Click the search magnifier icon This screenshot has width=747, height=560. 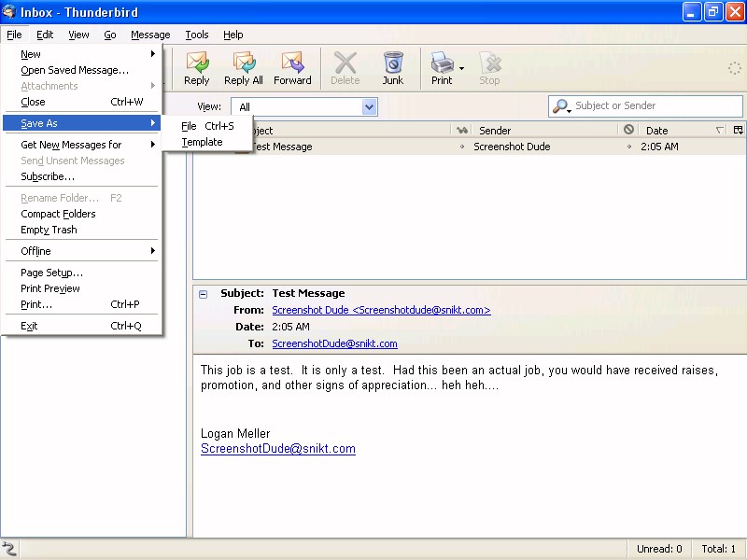(x=560, y=106)
